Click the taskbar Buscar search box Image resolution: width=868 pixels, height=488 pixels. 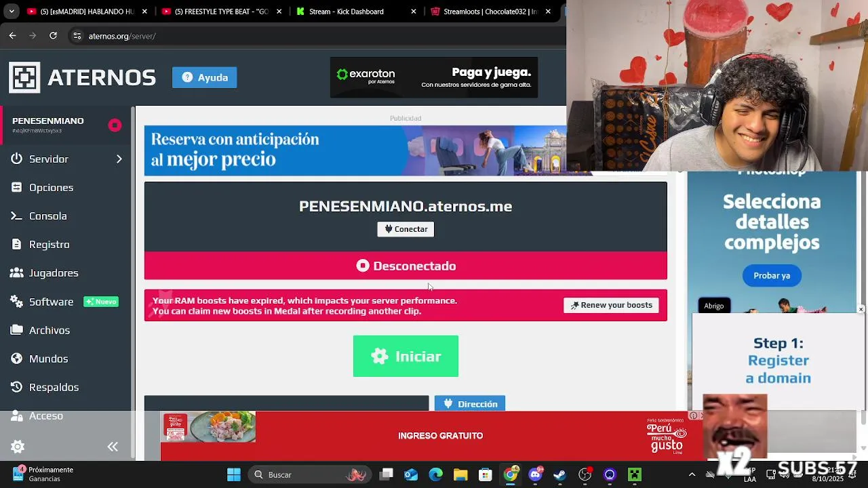point(309,474)
